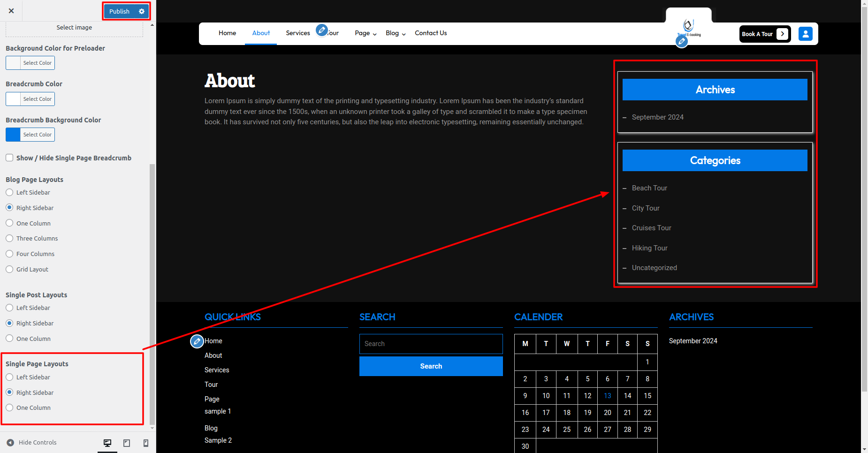Click the footer Search input field
Screen dimensions: 868x453
pos(431,344)
